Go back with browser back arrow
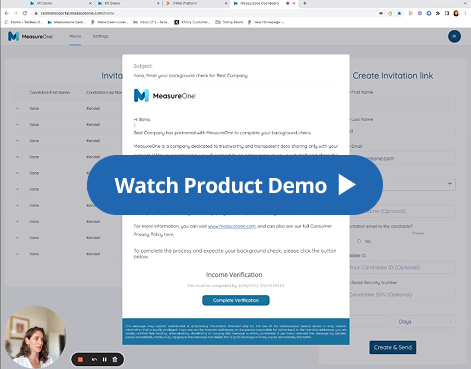This screenshot has height=369, width=471. pos(7,13)
